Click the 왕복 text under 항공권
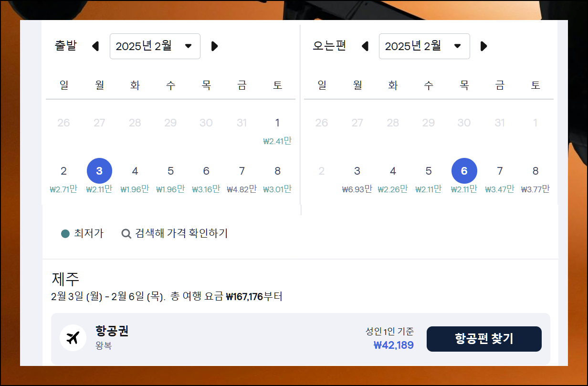Viewport: 588px width, 386px height. (103, 345)
